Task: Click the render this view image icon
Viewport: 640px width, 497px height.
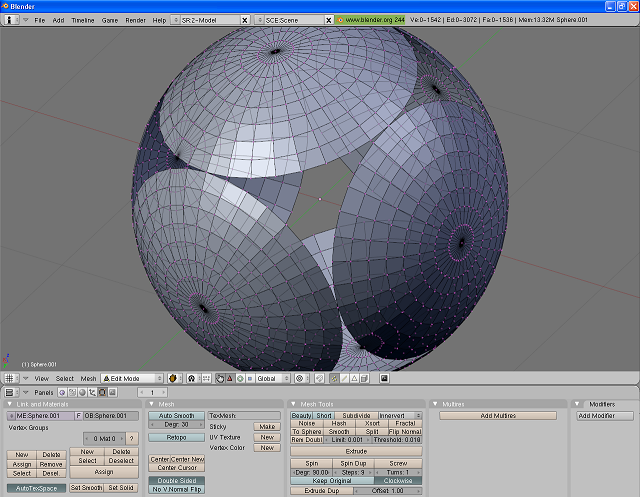Action: 384,378
